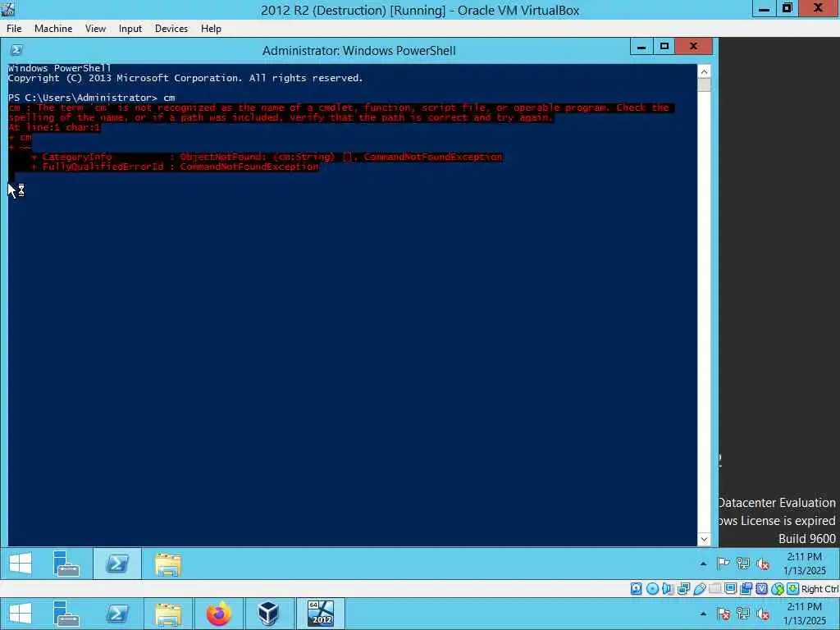Click the optical disc icon in VirtualBox status bar
The height and width of the screenshot is (630, 840).
tap(652, 589)
